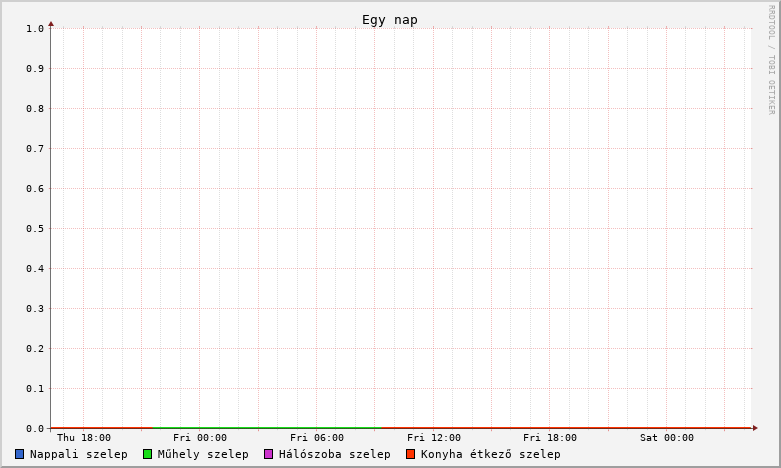Click the Thu 18:00 time axis label
The width and height of the screenshot is (781, 468).
pyautogui.click(x=84, y=438)
